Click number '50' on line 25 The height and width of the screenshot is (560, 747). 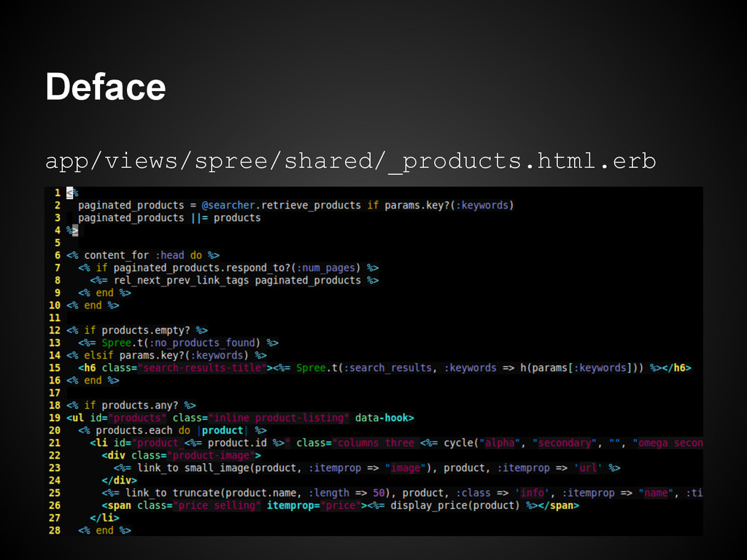[379, 493]
